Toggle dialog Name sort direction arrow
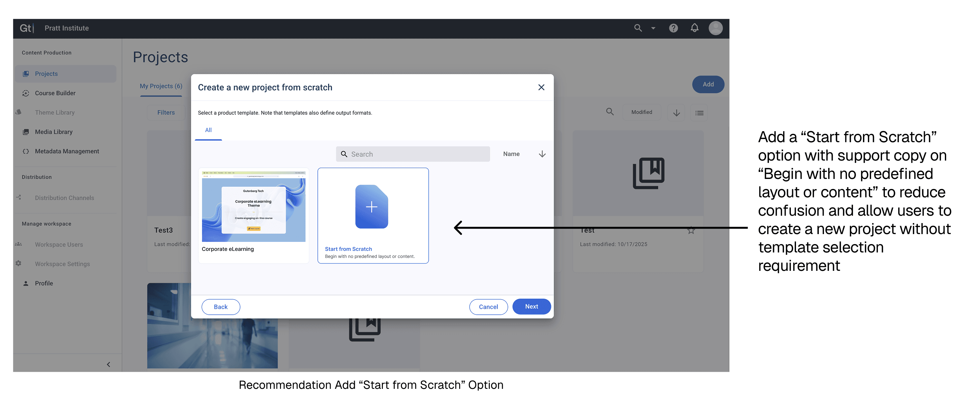This screenshot has height=414, width=980. (x=542, y=154)
